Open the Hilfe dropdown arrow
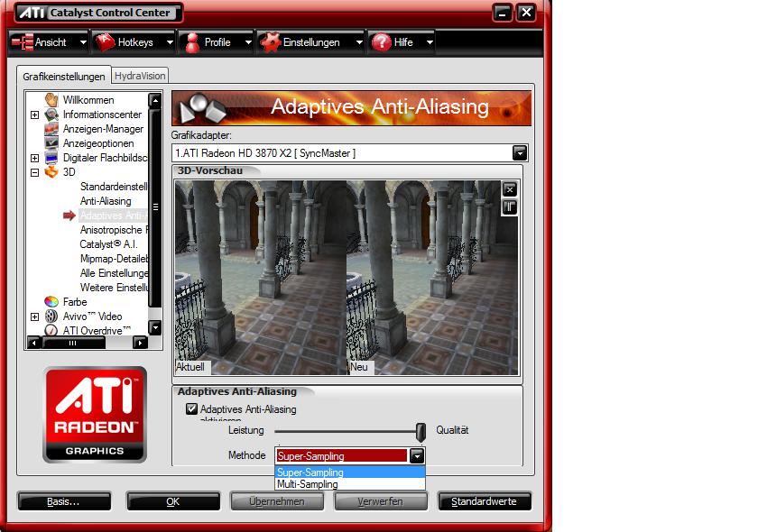The height and width of the screenshot is (532, 758). (x=430, y=42)
